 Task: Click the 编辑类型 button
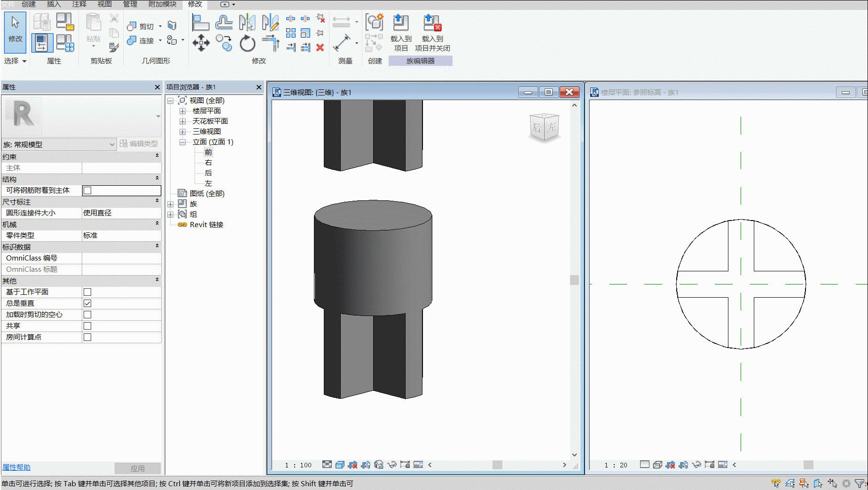click(139, 144)
